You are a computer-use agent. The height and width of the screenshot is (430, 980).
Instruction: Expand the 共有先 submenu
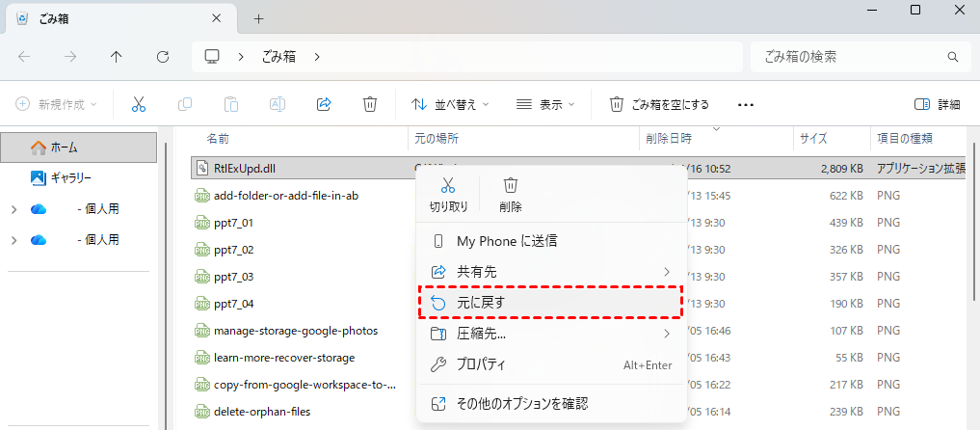tap(550, 272)
